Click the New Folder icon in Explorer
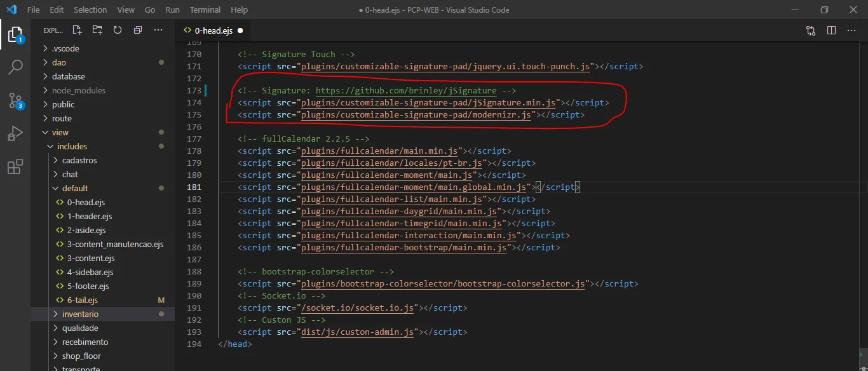 (x=97, y=30)
